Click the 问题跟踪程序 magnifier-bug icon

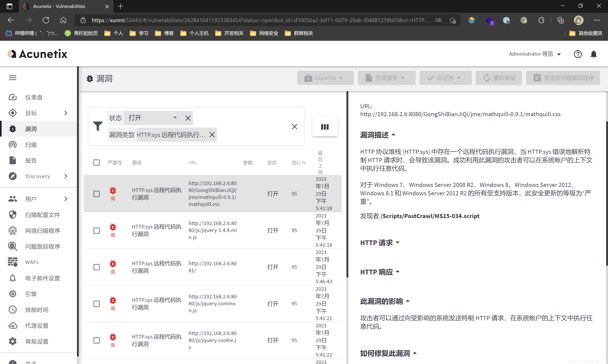13,246
